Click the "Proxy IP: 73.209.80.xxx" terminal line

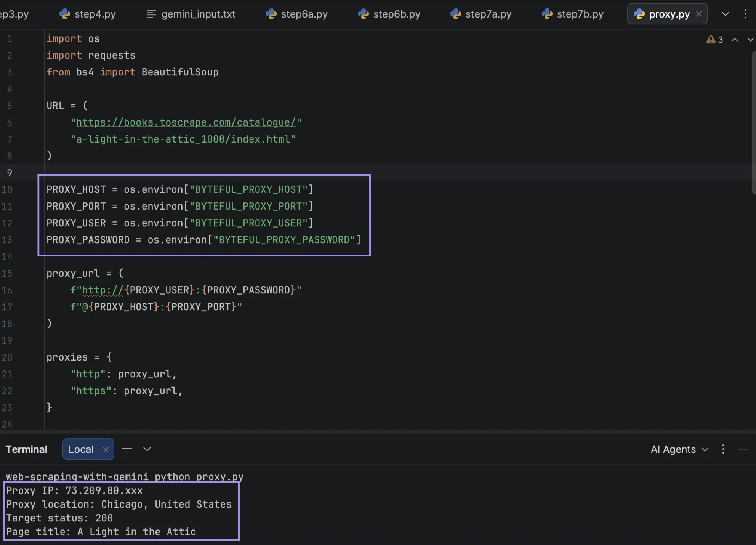tap(74, 490)
